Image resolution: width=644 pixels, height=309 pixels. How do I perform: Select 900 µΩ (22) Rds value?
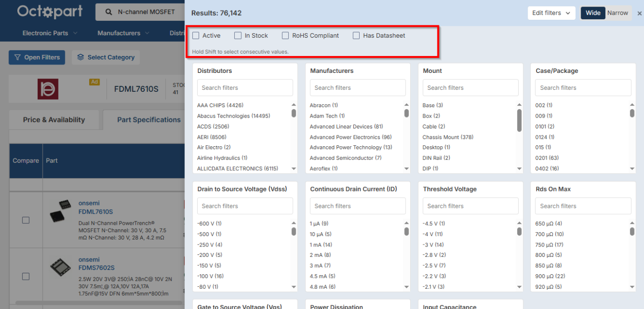(x=549, y=276)
